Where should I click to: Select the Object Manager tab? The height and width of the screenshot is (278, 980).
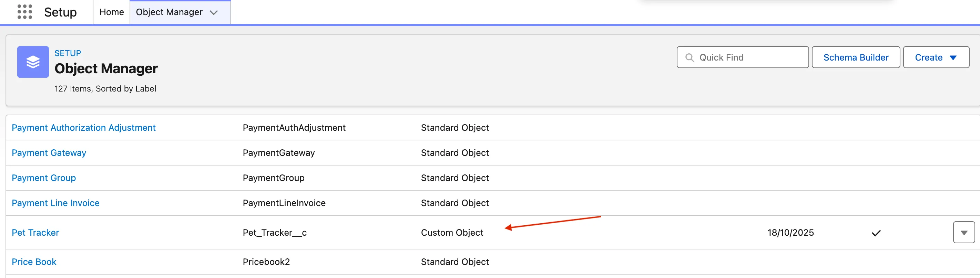(170, 12)
